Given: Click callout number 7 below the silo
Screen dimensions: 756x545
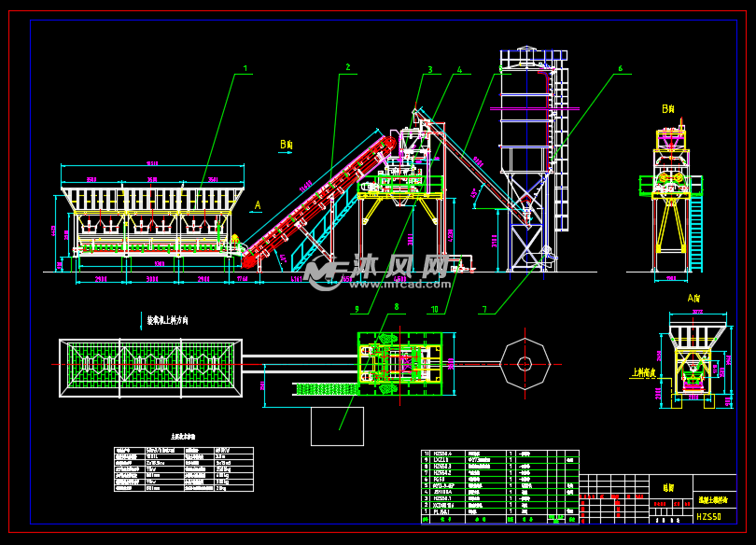Looking at the screenshot, I should (485, 310).
